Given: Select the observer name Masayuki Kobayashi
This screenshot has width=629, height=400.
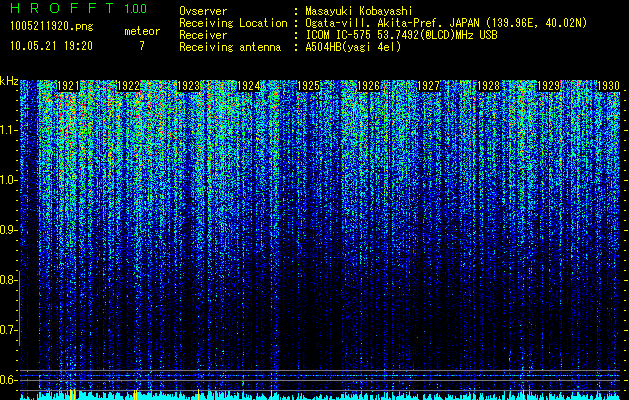Looking at the screenshot, I should click(359, 11).
